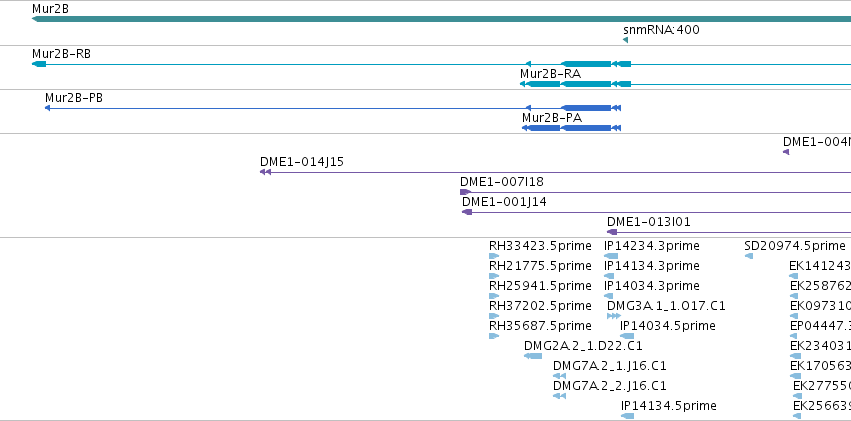This screenshot has height=421, width=851.
Task: Select the RH25941.5prime EST label
Action: [x=540, y=286]
